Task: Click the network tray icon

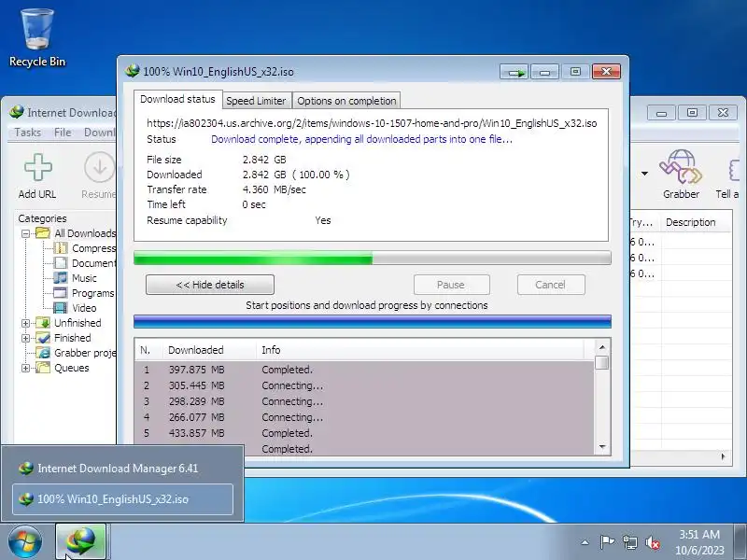Action: tap(629, 542)
